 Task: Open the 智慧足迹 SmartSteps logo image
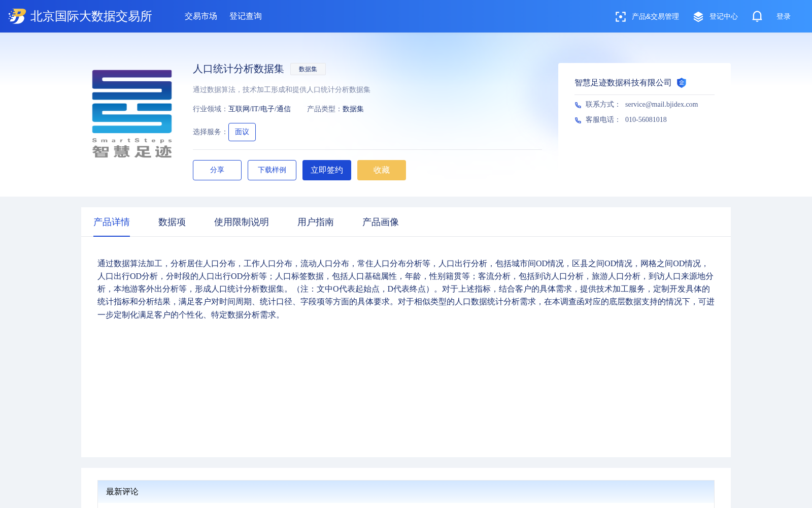132,114
